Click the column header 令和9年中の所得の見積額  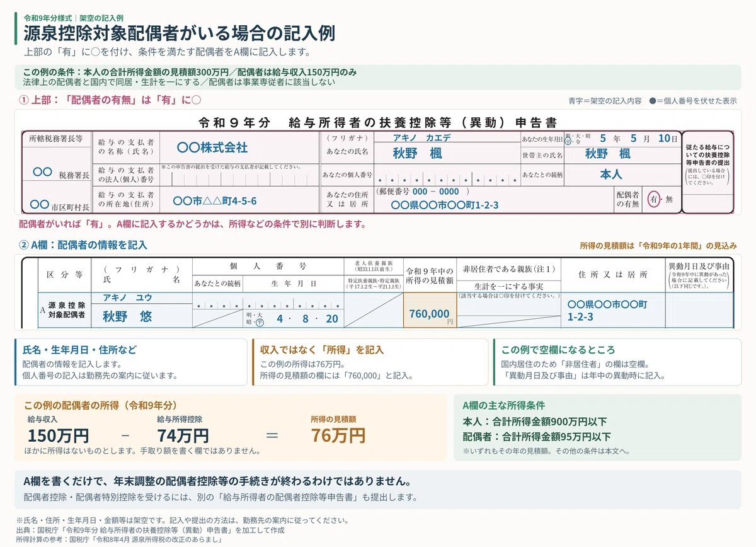430,275
